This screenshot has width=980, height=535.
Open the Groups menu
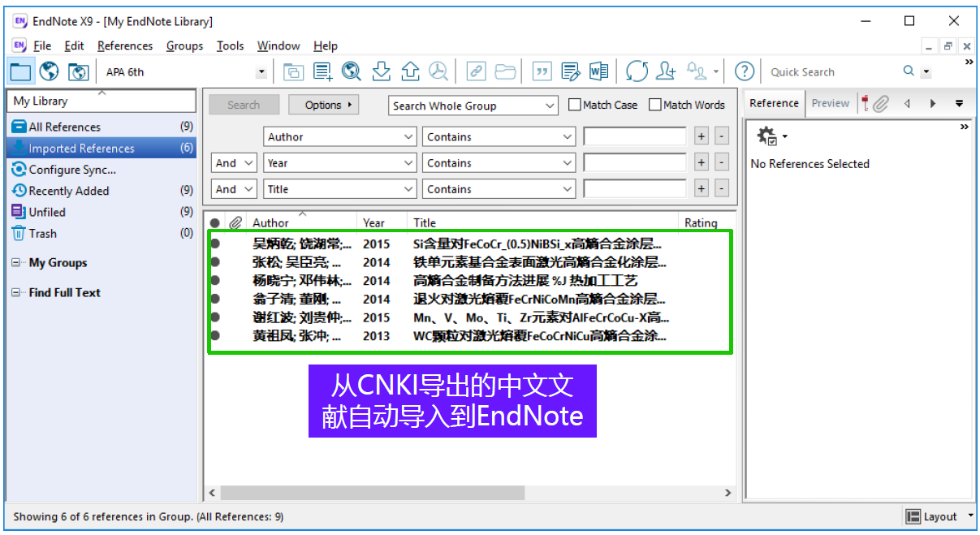pyautogui.click(x=184, y=46)
